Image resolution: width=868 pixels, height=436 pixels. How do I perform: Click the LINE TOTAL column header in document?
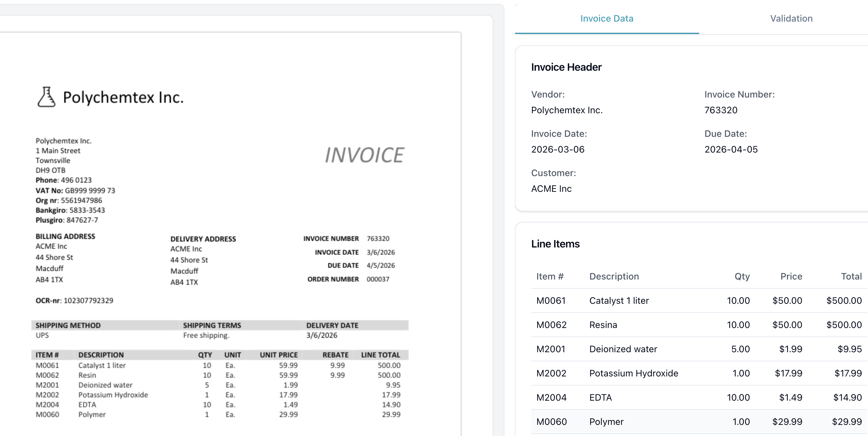click(380, 355)
